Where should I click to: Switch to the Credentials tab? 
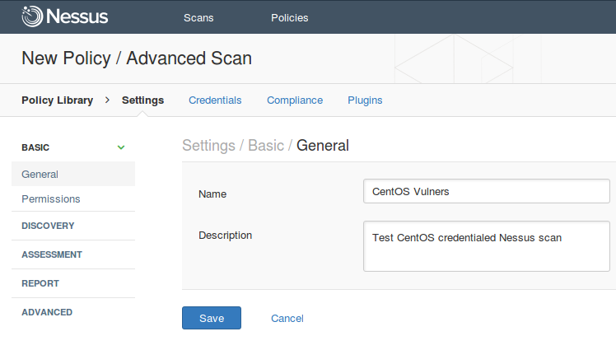[x=215, y=100]
